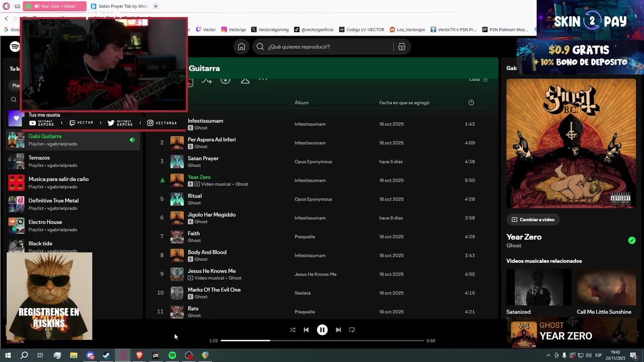Viewport: 644px width, 362px height.
Task: Change view mode with the Lista dropdown
Action: 478,79
